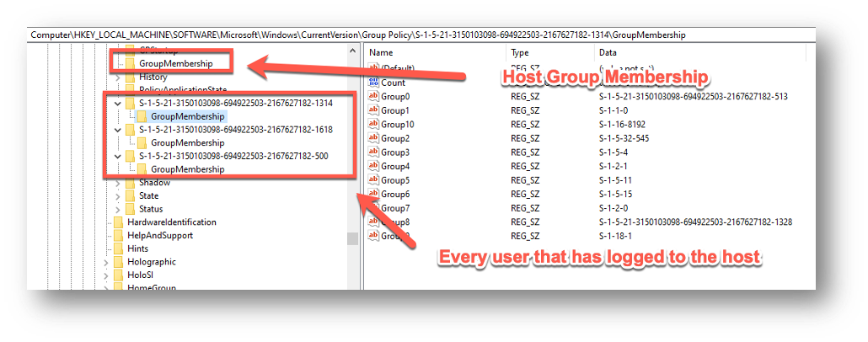Click folder icon of SID ending 1314
This screenshot has height=342, width=868.
point(131,104)
